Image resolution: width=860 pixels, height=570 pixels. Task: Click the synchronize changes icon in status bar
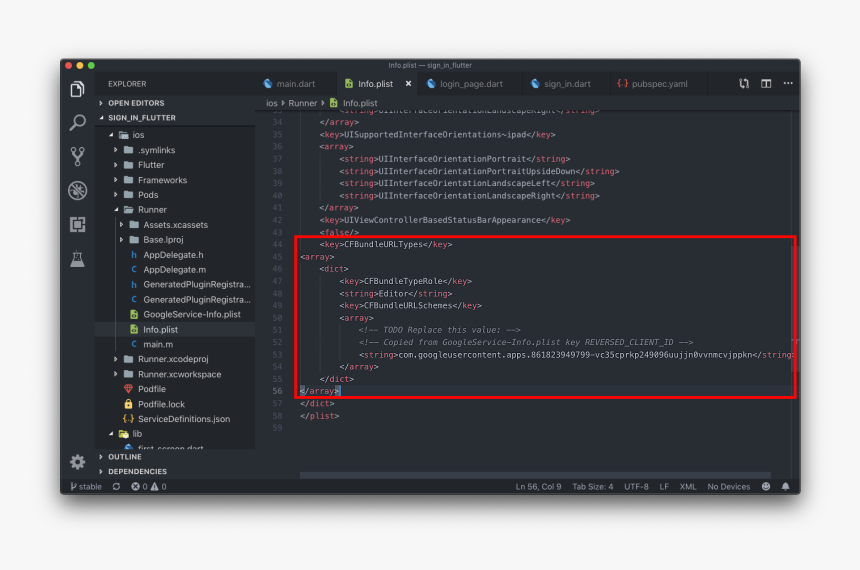pyautogui.click(x=116, y=487)
